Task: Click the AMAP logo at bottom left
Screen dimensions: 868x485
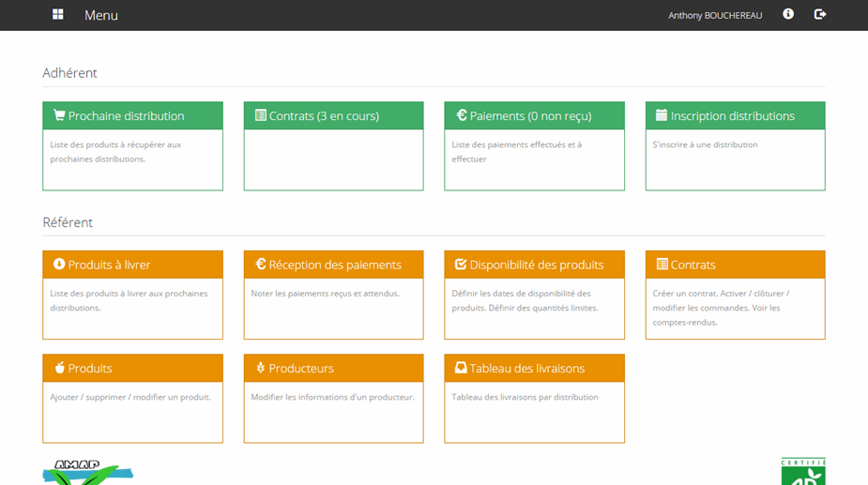Action: [x=86, y=473]
